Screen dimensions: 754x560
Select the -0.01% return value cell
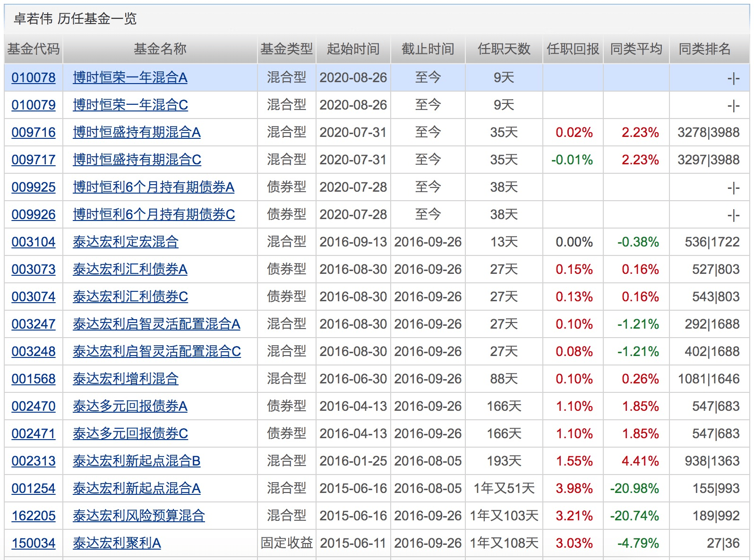coord(572,160)
